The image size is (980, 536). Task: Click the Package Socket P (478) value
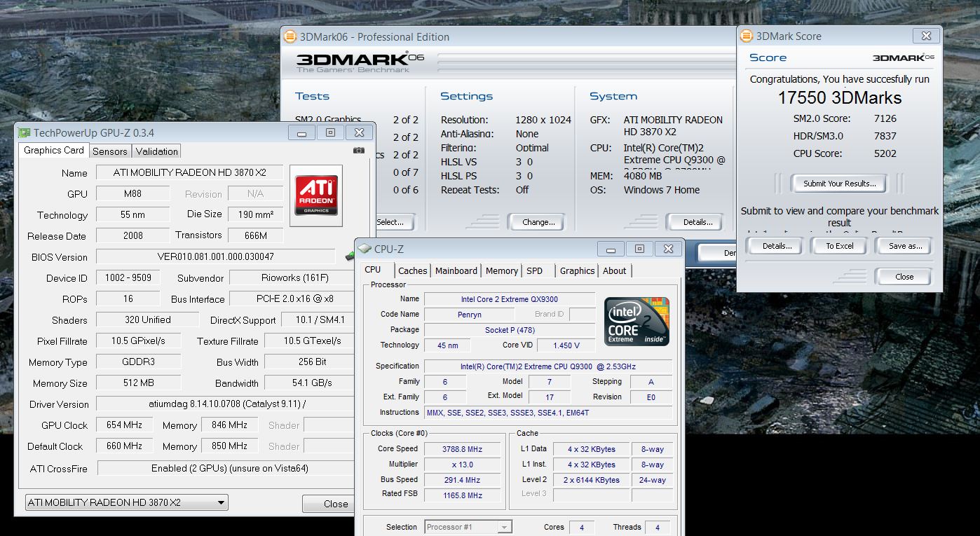click(x=509, y=330)
